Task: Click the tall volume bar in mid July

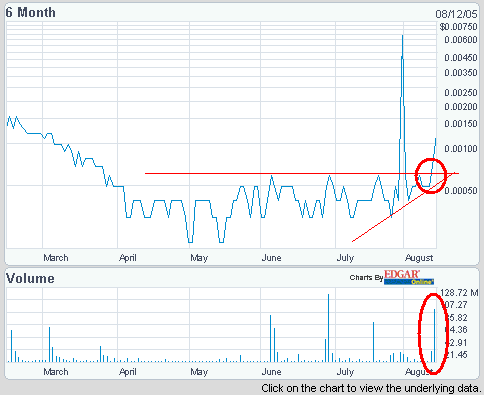Action: tap(373, 342)
